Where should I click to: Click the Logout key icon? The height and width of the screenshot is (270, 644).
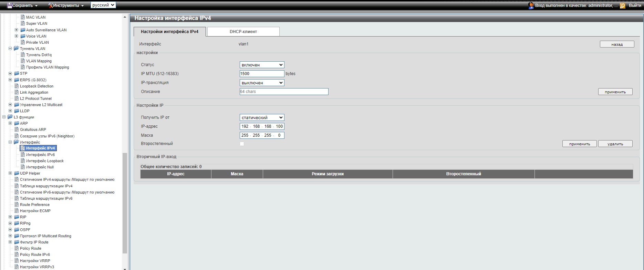(623, 6)
